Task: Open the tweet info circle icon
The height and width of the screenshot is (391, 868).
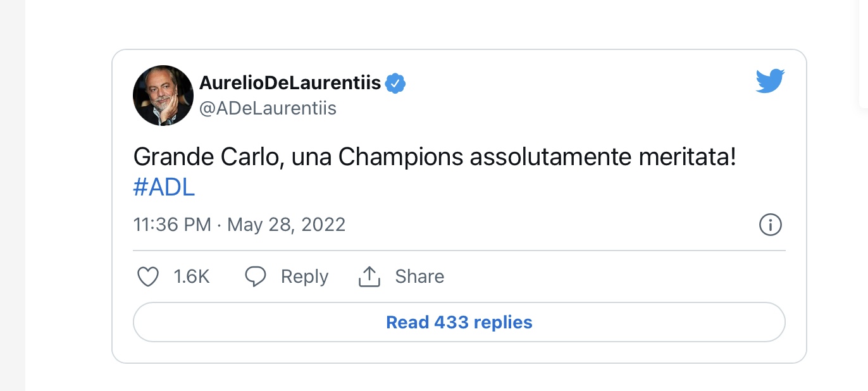Action: click(x=770, y=225)
